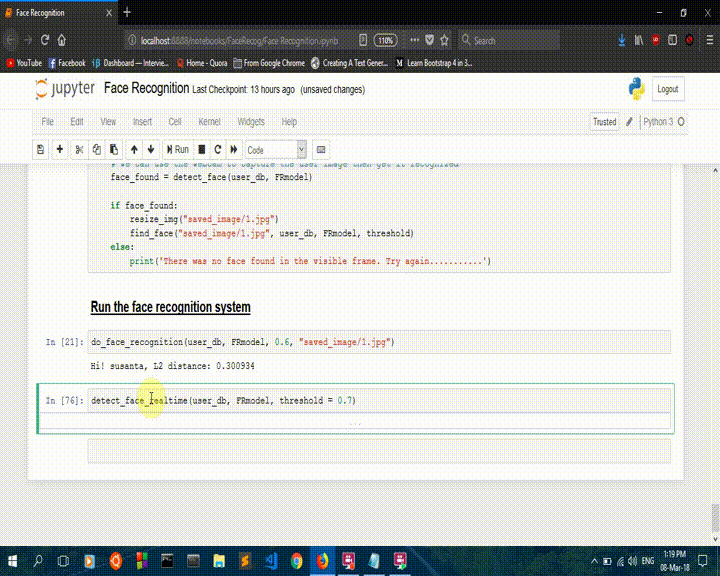
Task: Open Learn Bootstrap 4 bookmark
Action: (x=434, y=63)
